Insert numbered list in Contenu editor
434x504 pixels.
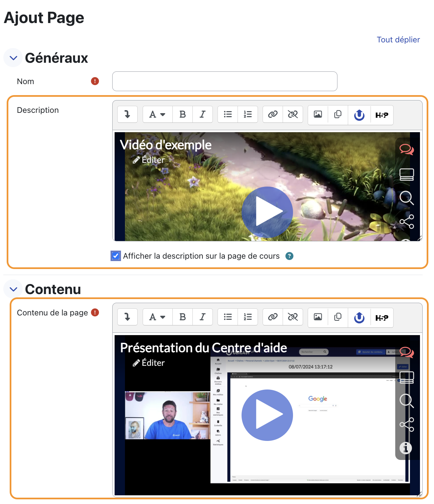248,317
